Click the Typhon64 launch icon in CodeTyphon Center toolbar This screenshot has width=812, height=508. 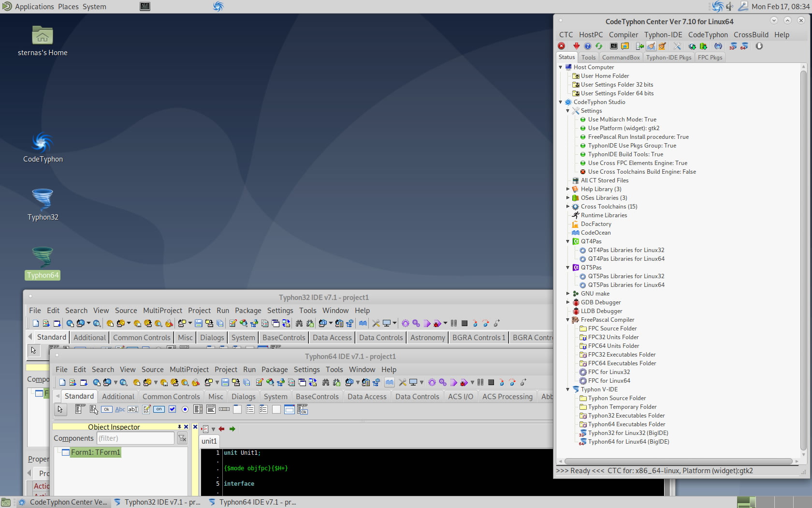click(744, 46)
